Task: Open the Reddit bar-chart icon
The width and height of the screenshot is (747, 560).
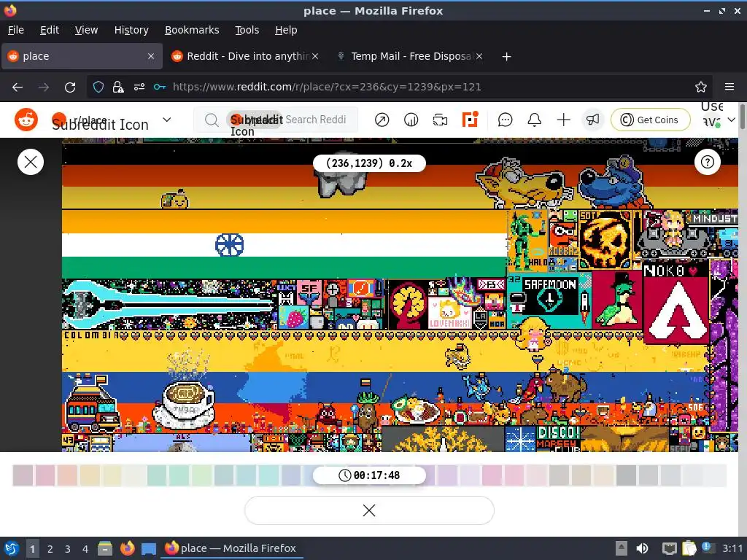Action: click(411, 120)
